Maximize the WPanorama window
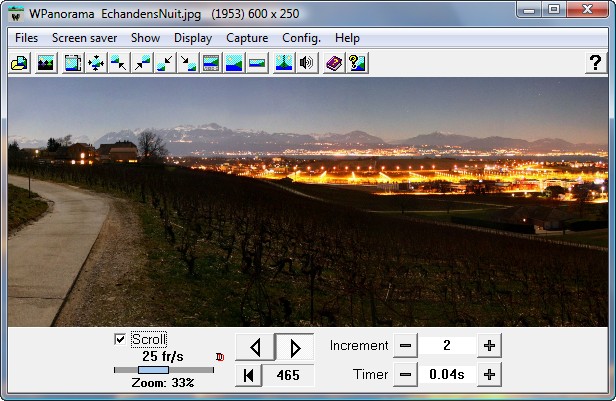This screenshot has height=401, width=616. point(554,9)
